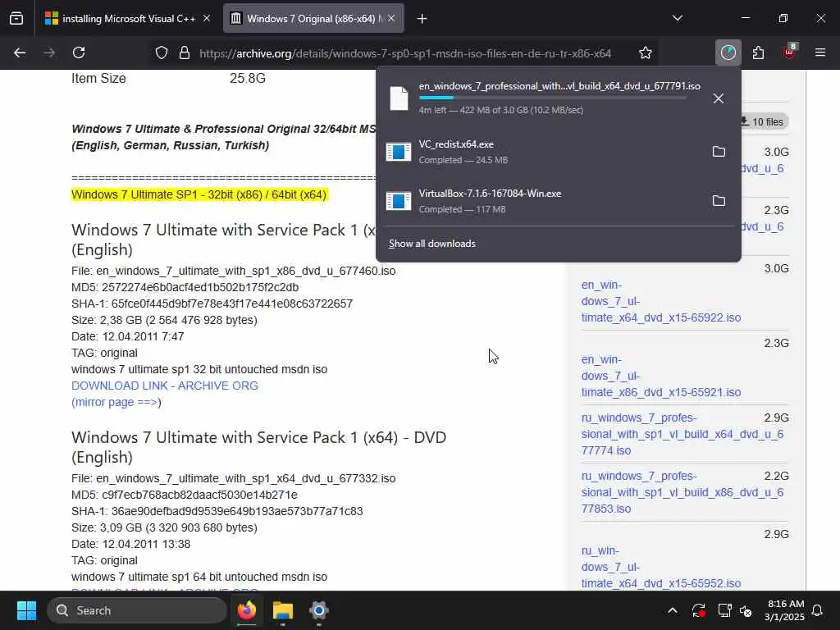Click the Firefox taskbar icon
Screen dimensions: 840x630
pos(247,610)
